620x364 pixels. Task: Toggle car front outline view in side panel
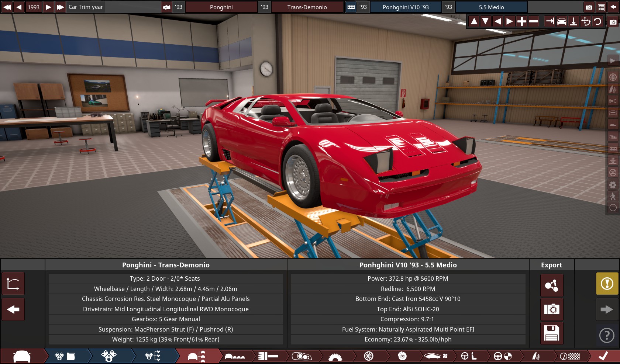613,113
